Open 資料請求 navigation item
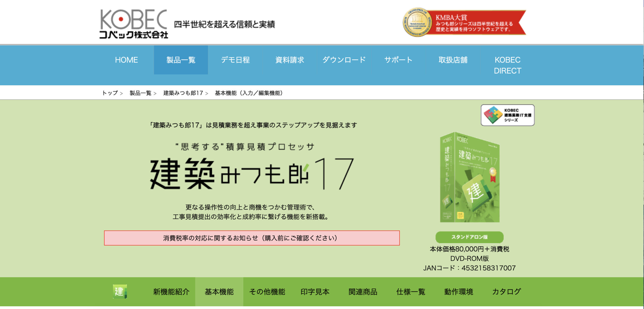644x309 pixels. 290,60
